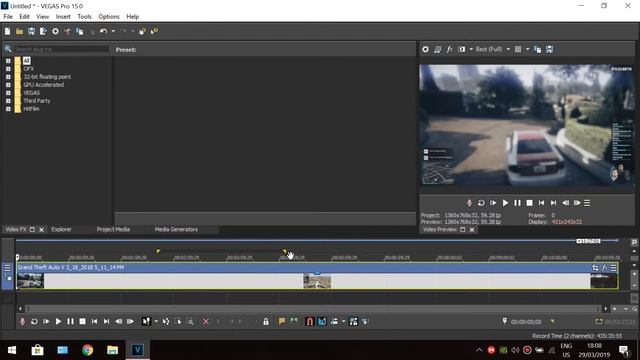This screenshot has width=640, height=360.
Task: Insert a marker with the yellow flag icon
Action: coord(282,322)
